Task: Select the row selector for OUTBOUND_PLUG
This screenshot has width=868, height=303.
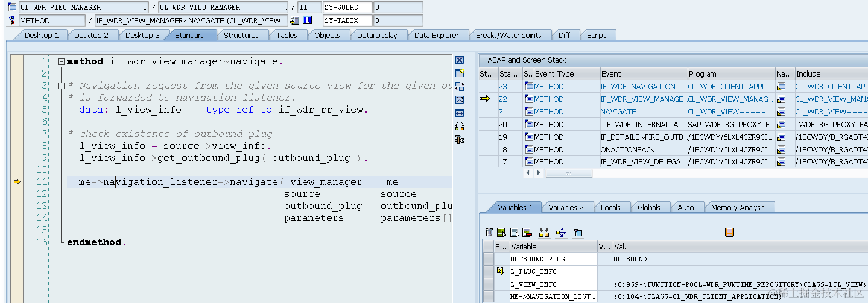Action: (x=488, y=259)
